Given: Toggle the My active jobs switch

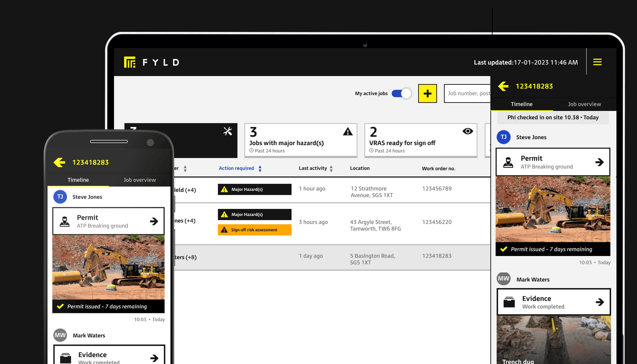Looking at the screenshot, I should [401, 93].
